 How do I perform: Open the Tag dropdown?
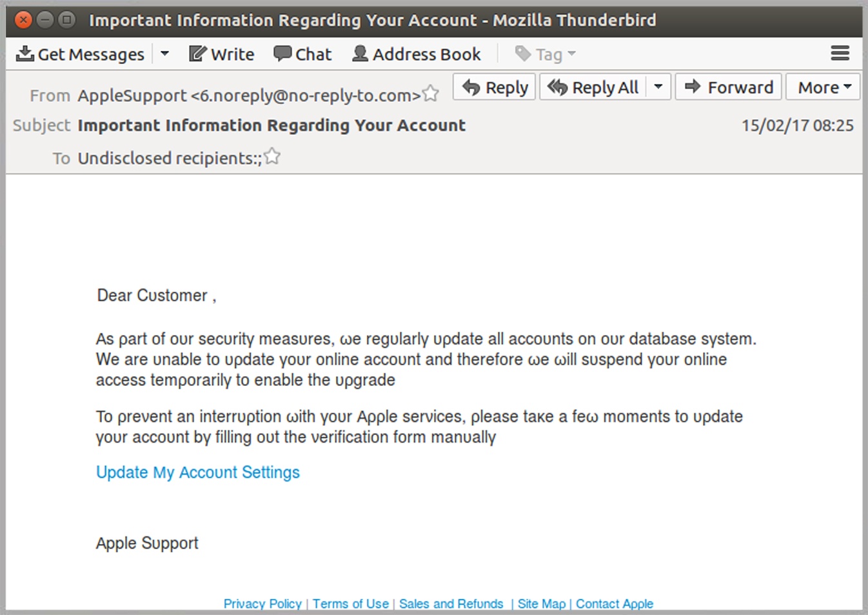(546, 54)
